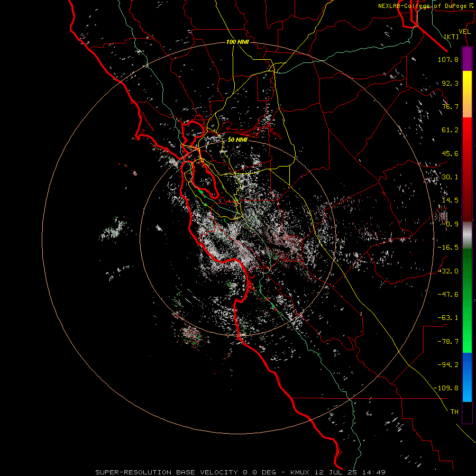The width and height of the screenshot is (476, 476).
Task: Select the -109.8 scale value
Action: pyautogui.click(x=446, y=388)
